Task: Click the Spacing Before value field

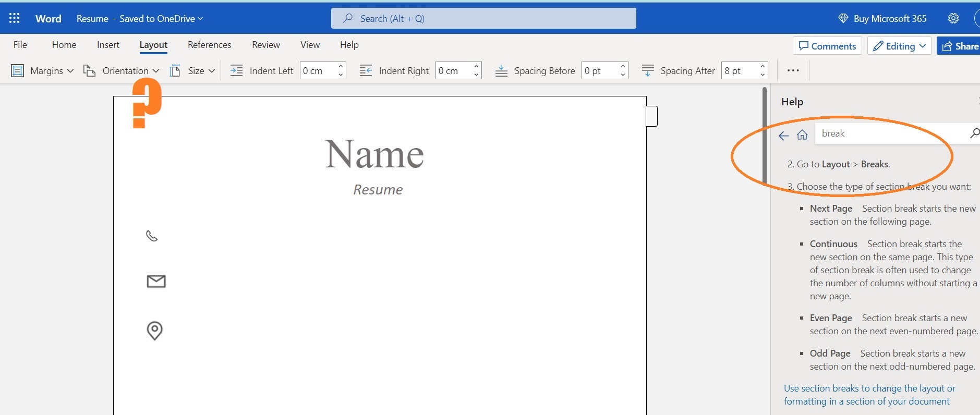Action: 600,70
